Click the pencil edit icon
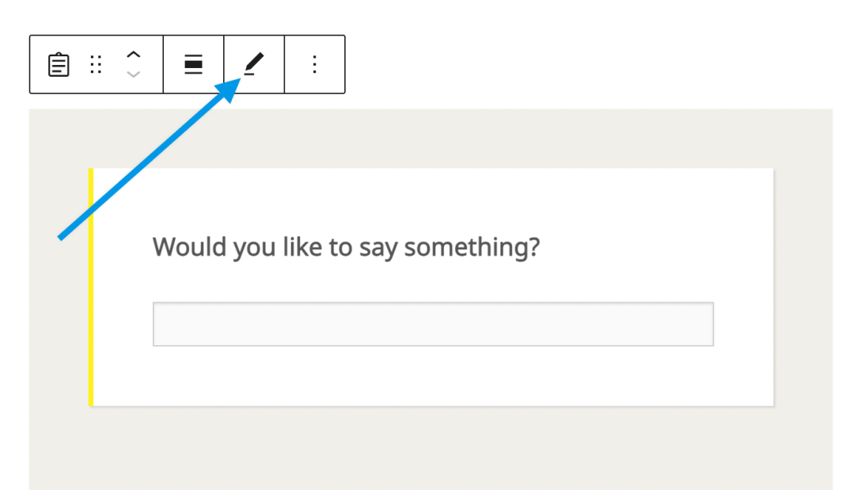The width and height of the screenshot is (868, 490). (254, 63)
